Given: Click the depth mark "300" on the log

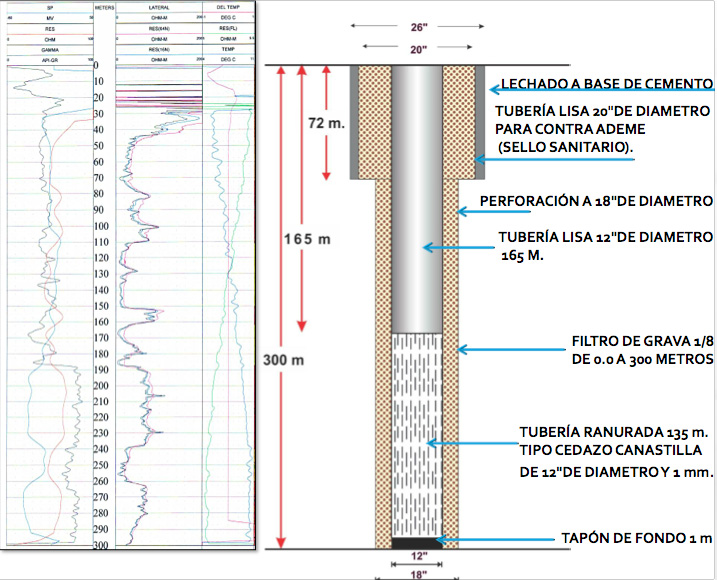Looking at the screenshot, I should click(x=101, y=545).
